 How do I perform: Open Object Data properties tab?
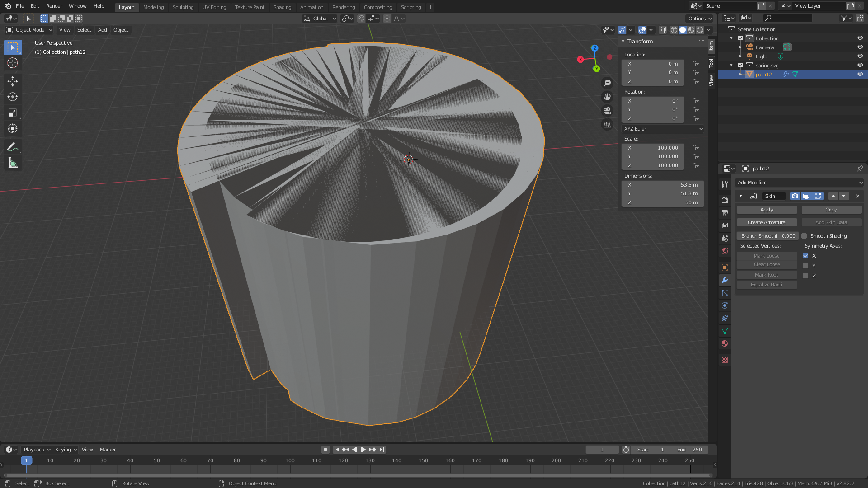(725, 331)
